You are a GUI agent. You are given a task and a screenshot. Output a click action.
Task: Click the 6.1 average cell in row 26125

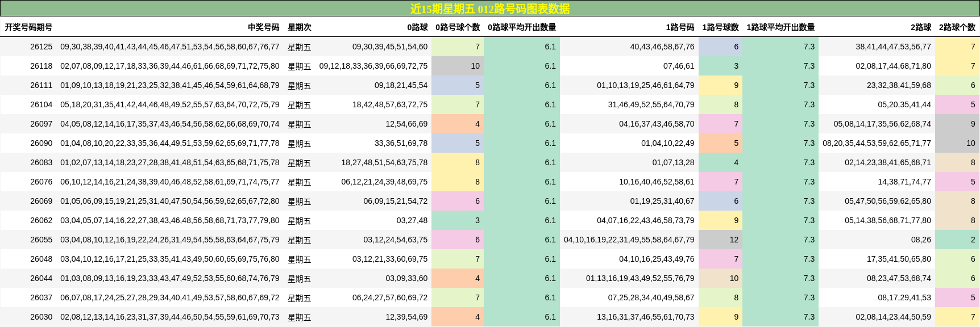(522, 47)
